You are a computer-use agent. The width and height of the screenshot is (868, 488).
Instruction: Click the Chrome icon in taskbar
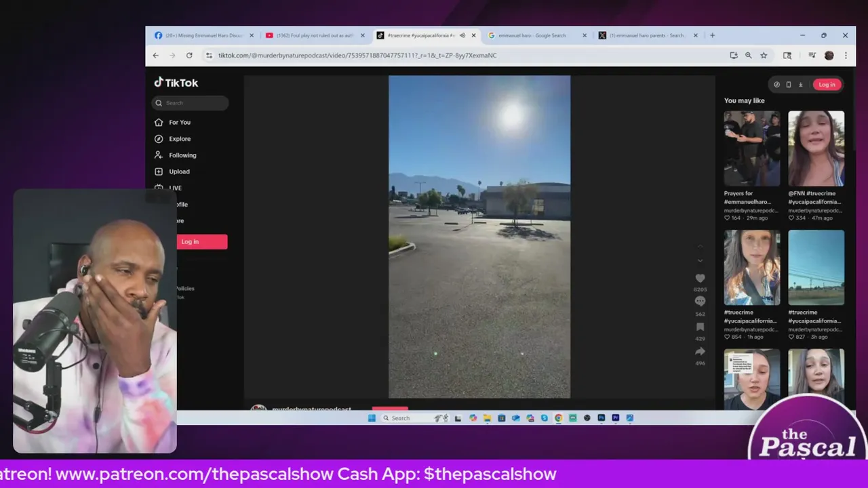pos(559,418)
